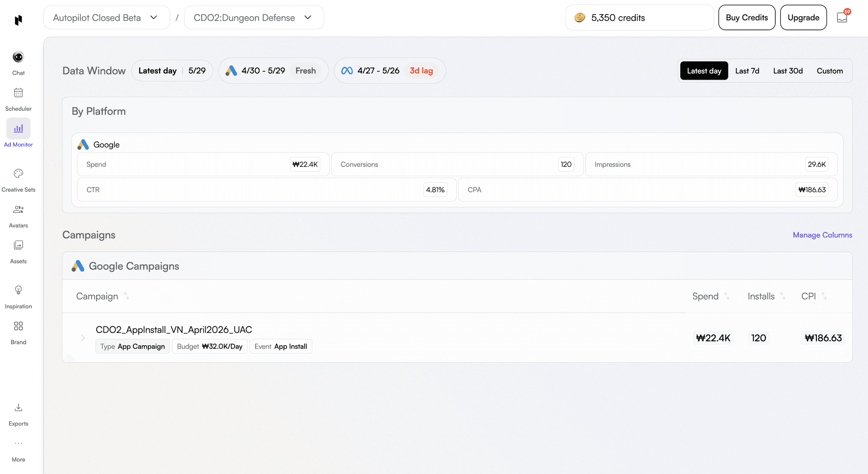The width and height of the screenshot is (868, 474).
Task: Sort by Spend column arrows
Action: point(727,296)
